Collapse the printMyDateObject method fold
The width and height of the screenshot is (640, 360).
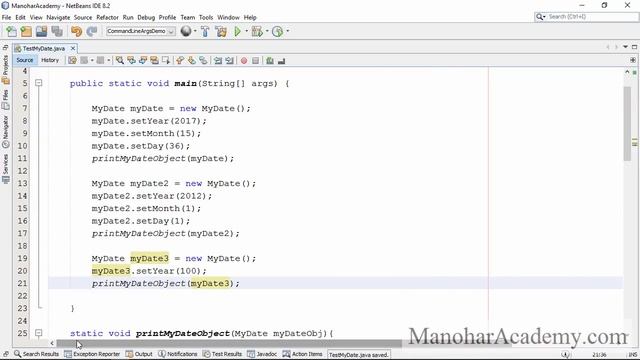38,333
